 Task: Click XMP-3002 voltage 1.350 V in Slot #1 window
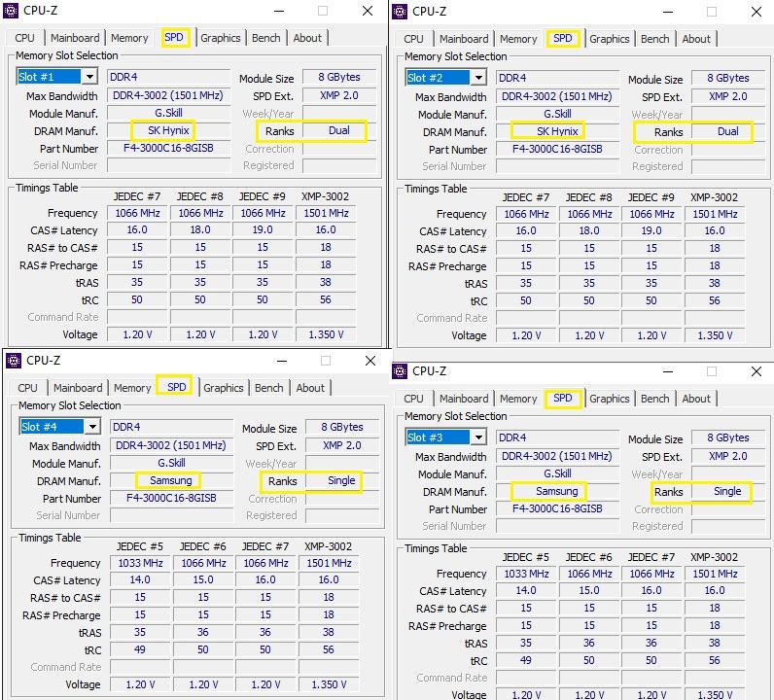(x=326, y=334)
